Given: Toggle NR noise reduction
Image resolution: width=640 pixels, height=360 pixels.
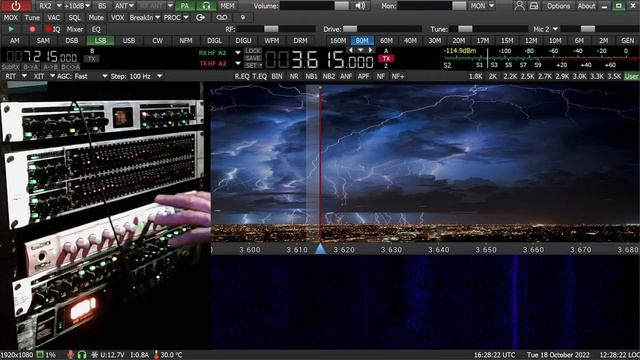Looking at the screenshot, I should click(x=294, y=76).
